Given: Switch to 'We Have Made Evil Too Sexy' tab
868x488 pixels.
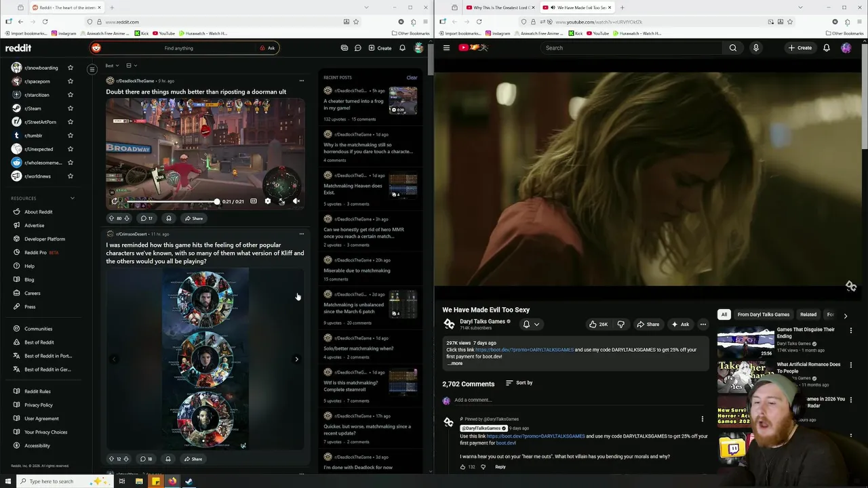Looking at the screenshot, I should click(578, 7).
